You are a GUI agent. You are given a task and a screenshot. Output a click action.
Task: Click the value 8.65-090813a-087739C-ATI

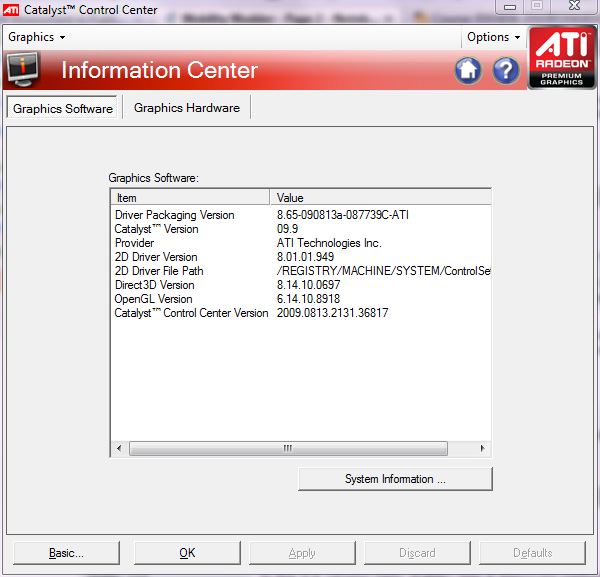[x=343, y=215]
